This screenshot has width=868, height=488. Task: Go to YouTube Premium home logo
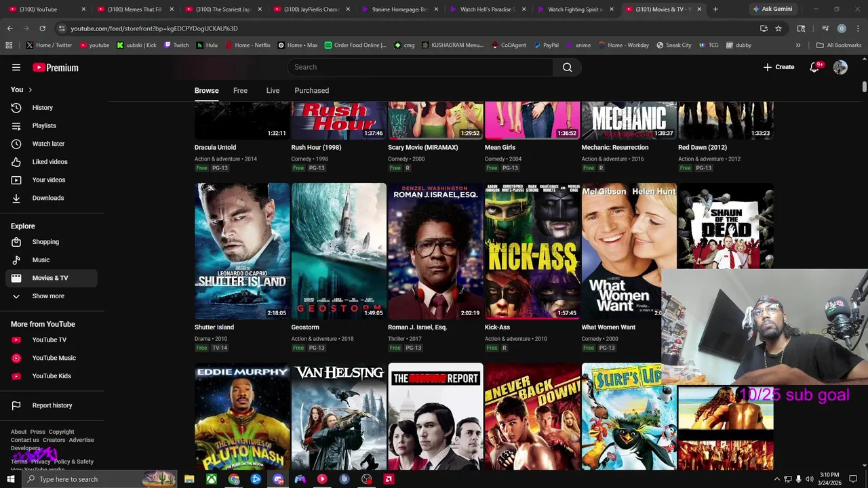tap(56, 67)
